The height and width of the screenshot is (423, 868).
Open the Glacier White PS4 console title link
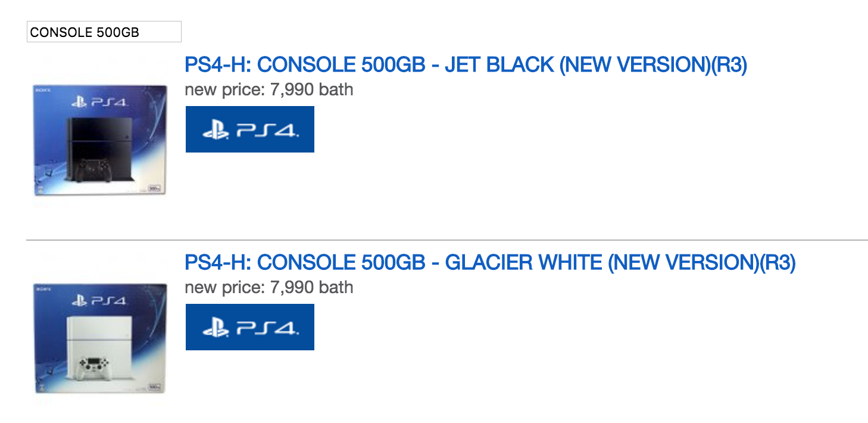(490, 263)
